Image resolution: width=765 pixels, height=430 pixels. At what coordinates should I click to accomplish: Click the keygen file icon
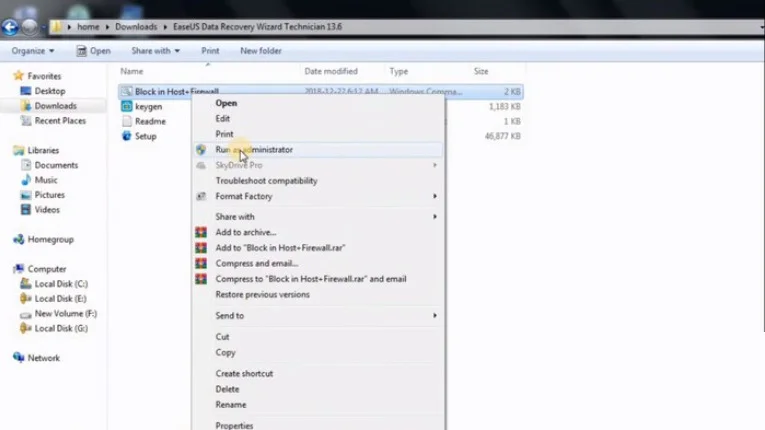127,106
